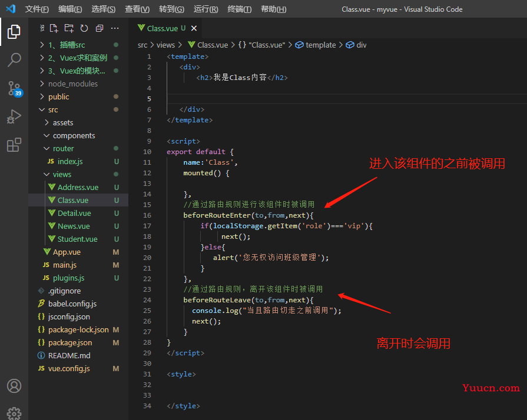Close the Class.vue editor tab

click(x=194, y=28)
